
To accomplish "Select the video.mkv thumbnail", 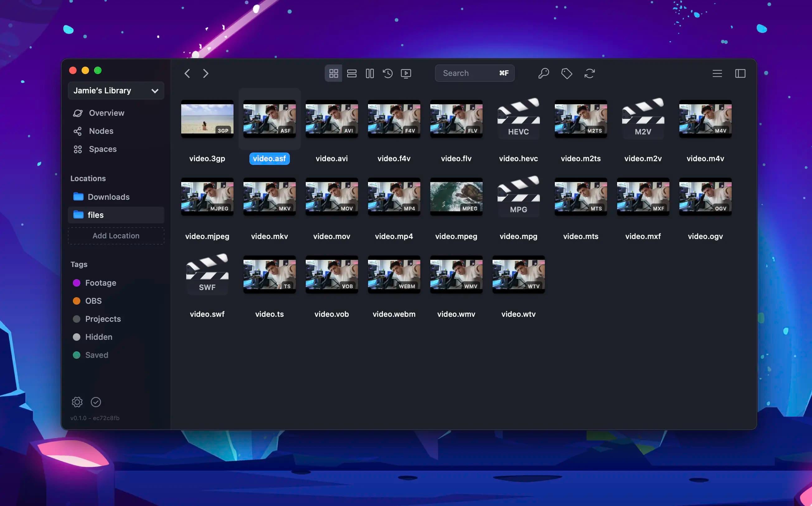I will 270,197.
